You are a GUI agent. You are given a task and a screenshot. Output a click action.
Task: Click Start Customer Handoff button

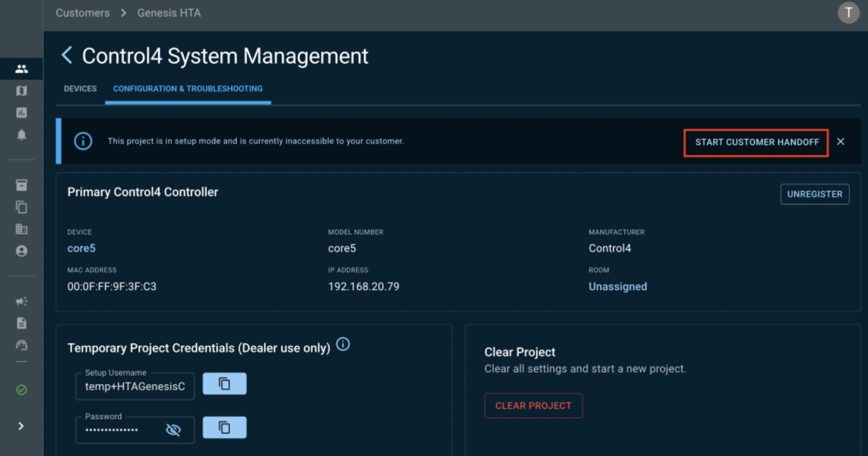756,143
